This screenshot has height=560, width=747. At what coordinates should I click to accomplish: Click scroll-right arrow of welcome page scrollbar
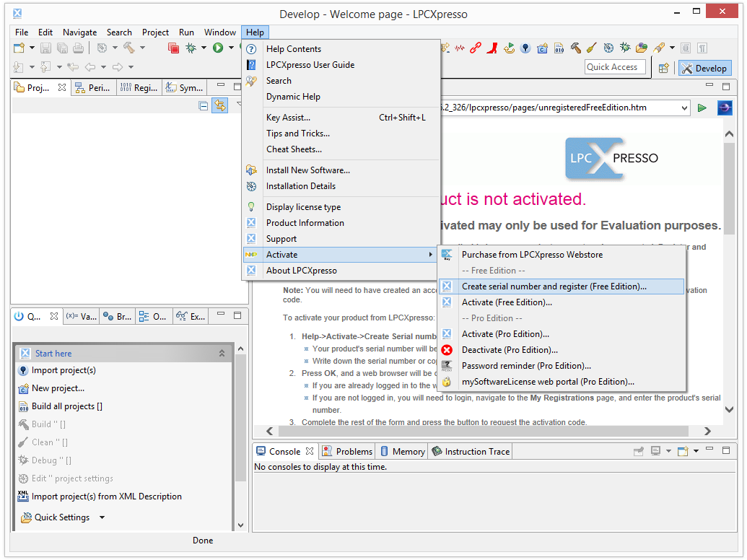coord(707,432)
